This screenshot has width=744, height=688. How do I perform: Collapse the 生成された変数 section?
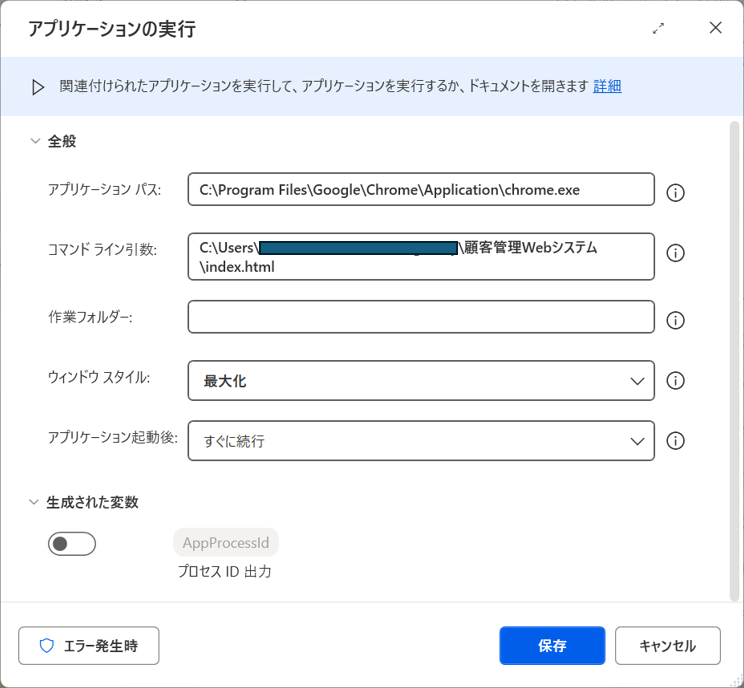pyautogui.click(x=36, y=502)
